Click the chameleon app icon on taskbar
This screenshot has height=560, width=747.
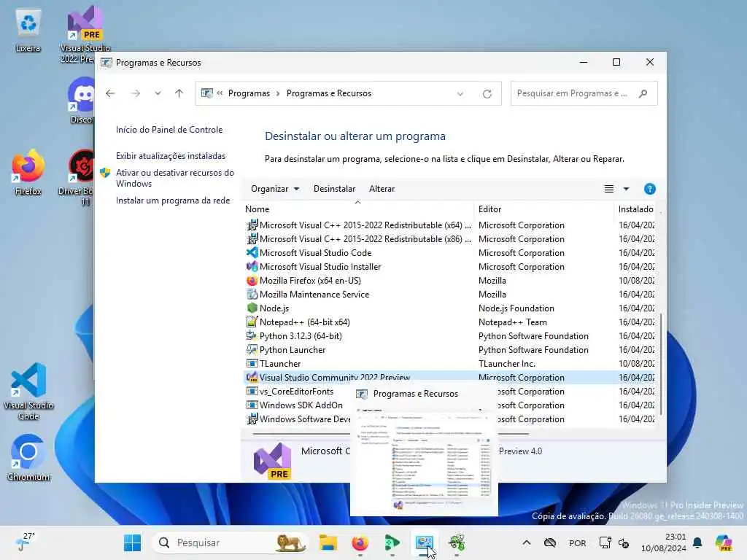point(457,542)
